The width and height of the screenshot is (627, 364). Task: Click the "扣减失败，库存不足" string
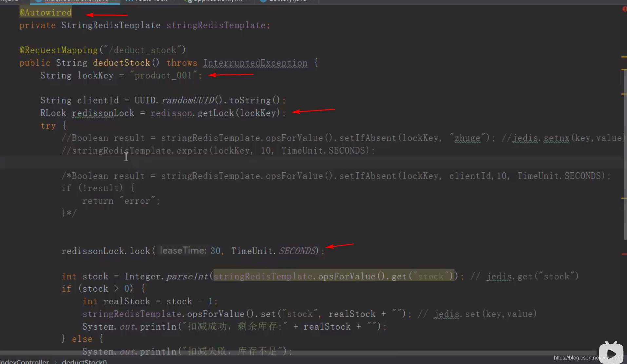[233, 351]
